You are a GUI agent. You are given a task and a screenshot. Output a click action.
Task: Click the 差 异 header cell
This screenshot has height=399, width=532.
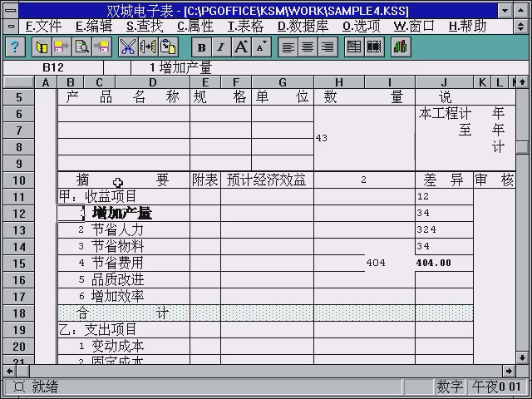coord(443,180)
